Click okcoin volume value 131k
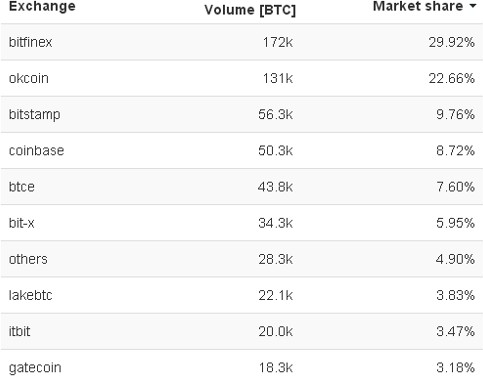 pos(278,78)
